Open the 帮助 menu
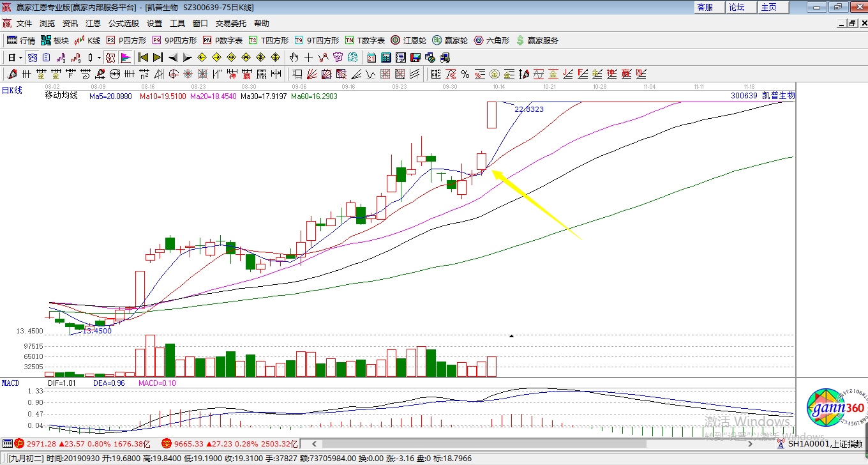868x465 pixels. click(x=262, y=24)
